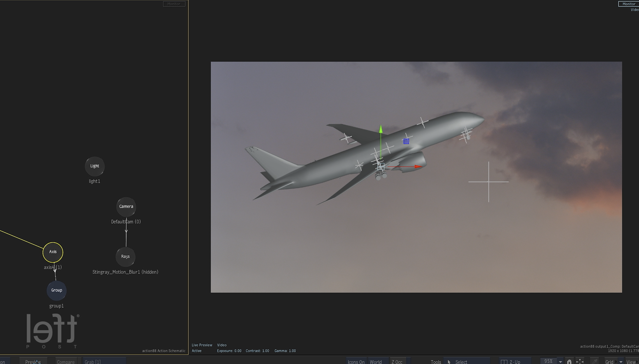Select the Camera node
Image resolution: width=639 pixels, height=364 pixels.
(126, 206)
